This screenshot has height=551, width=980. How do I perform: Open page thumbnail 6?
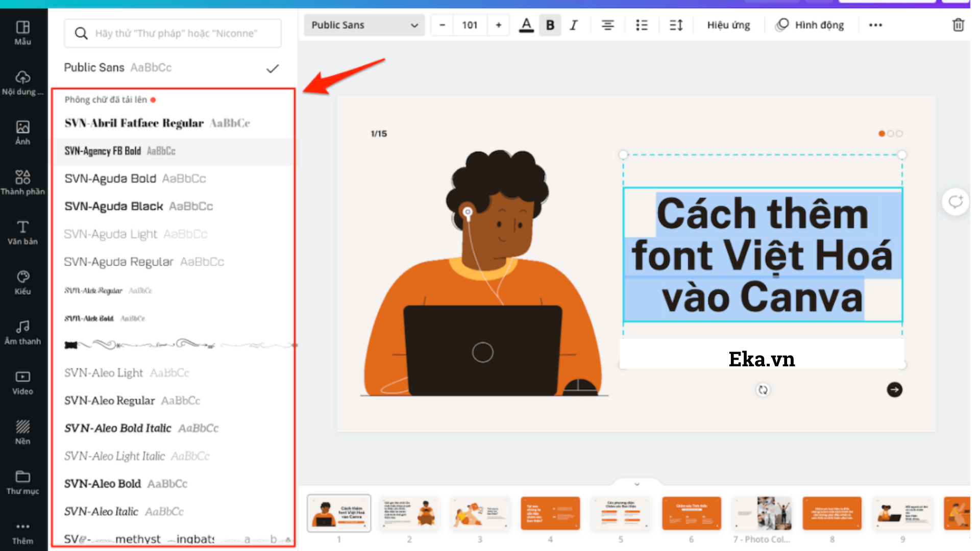[691, 513]
